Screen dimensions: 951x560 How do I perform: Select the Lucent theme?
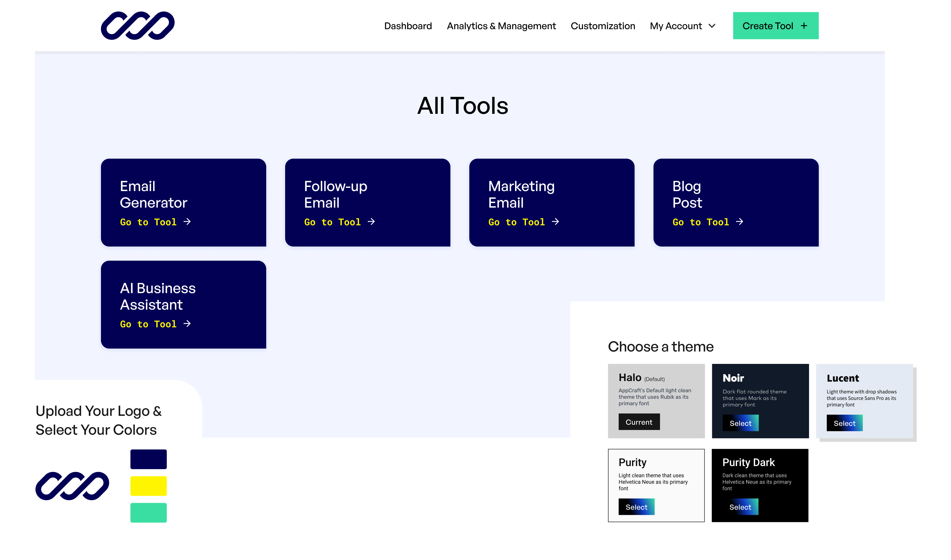click(844, 423)
